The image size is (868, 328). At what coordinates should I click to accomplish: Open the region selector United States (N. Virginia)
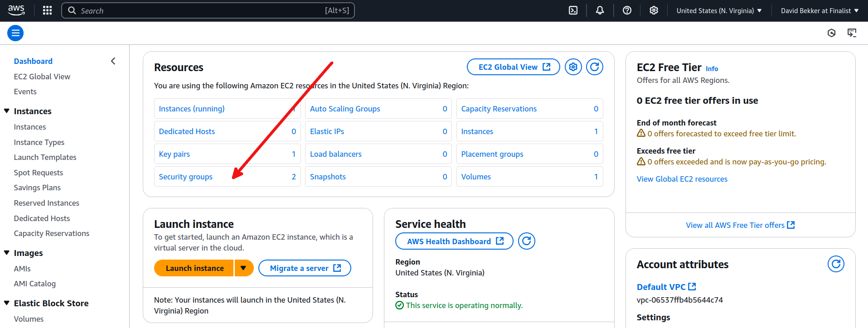(x=719, y=11)
